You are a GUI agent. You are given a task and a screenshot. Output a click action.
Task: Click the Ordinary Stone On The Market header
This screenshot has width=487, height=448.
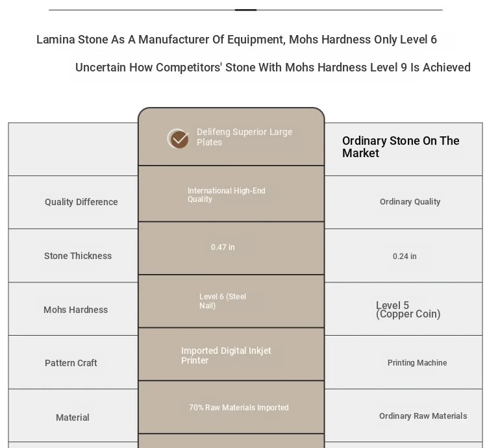[401, 147]
